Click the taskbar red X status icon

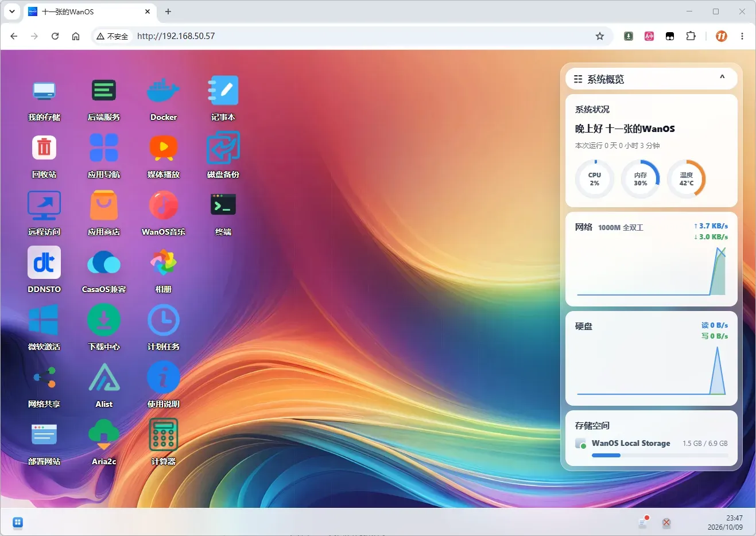pyautogui.click(x=666, y=523)
